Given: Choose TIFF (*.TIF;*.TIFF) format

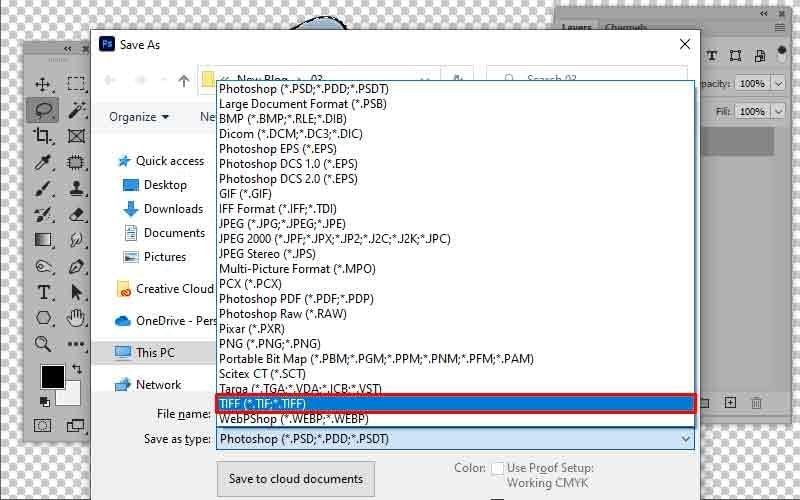Looking at the screenshot, I should 456,404.
